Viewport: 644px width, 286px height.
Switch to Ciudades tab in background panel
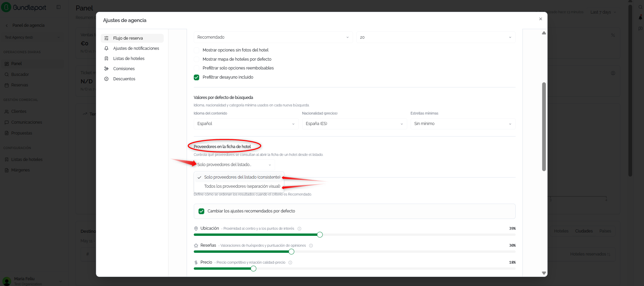click(x=584, y=231)
